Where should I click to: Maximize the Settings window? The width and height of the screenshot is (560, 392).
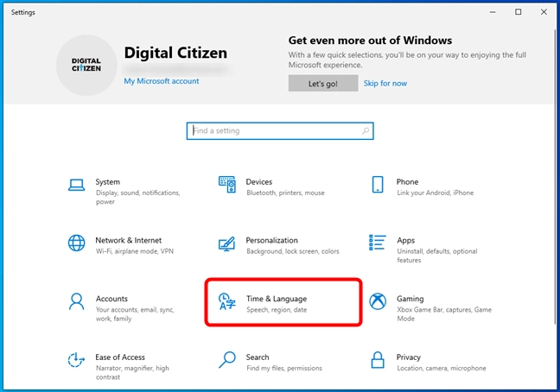coord(519,12)
